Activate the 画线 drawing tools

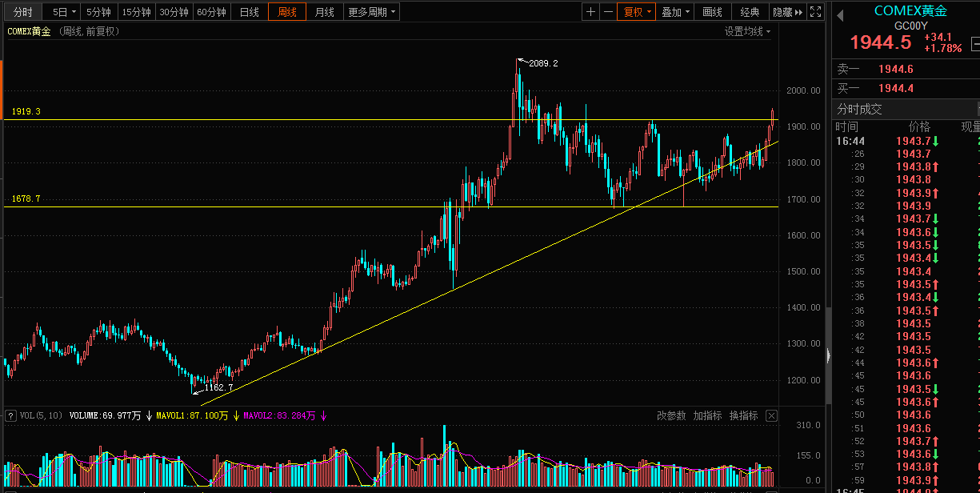(x=712, y=12)
